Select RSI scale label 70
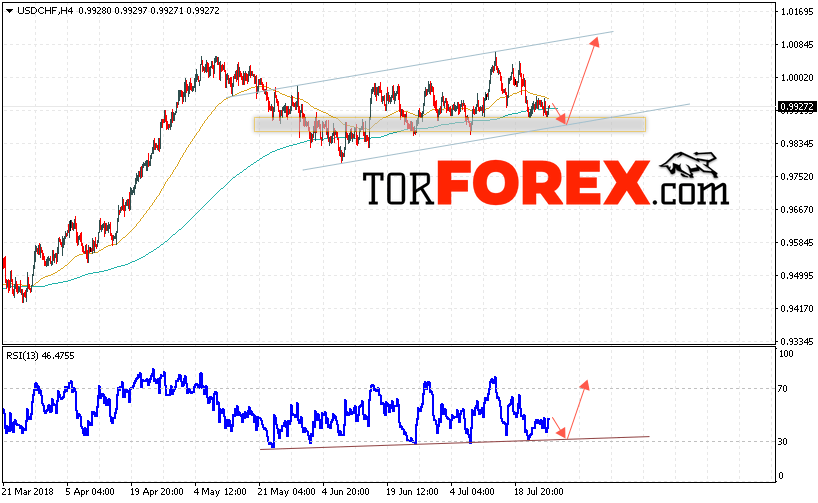 783,389
